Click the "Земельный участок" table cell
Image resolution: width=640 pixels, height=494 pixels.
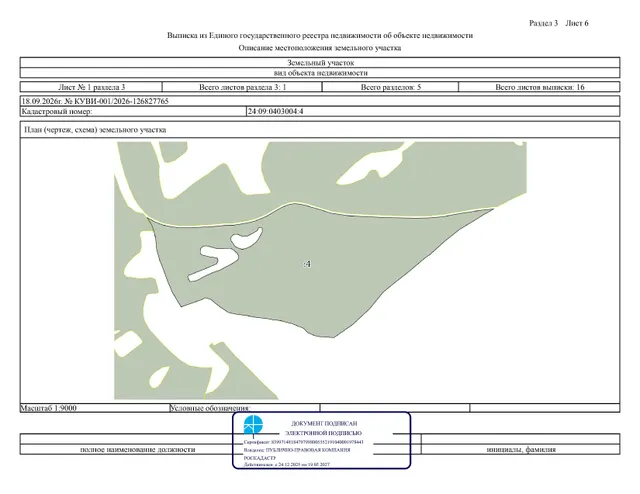click(320, 63)
